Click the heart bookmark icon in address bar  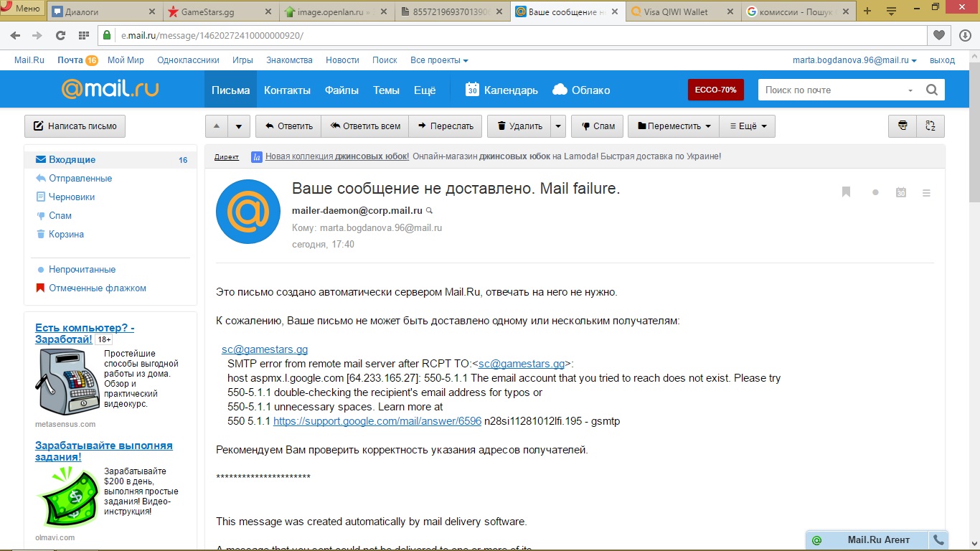pyautogui.click(x=938, y=35)
